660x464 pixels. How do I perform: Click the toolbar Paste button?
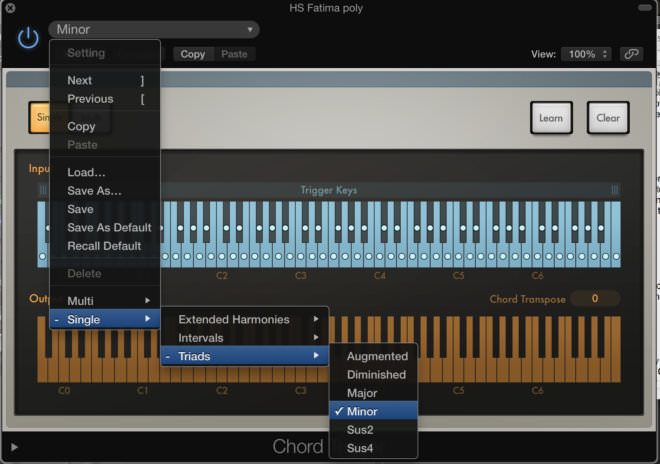tap(234, 54)
